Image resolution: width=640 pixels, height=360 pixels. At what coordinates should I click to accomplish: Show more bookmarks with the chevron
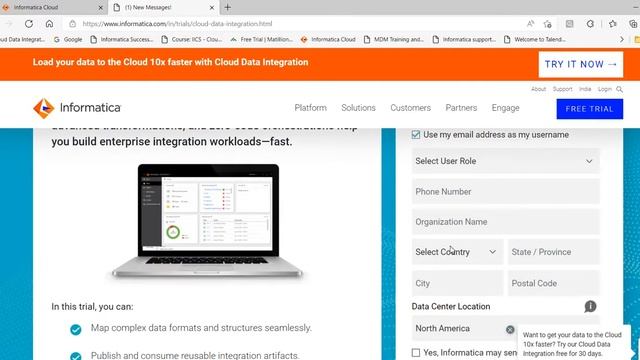(622, 40)
